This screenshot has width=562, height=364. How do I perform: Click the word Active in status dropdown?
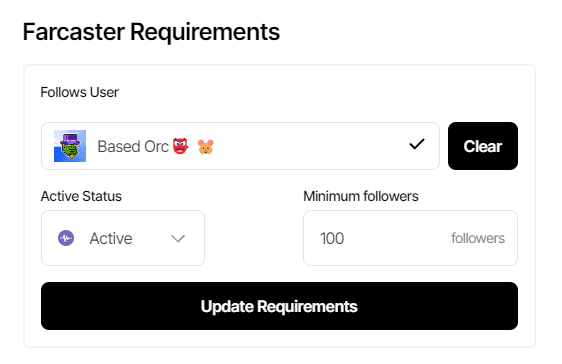tap(111, 238)
